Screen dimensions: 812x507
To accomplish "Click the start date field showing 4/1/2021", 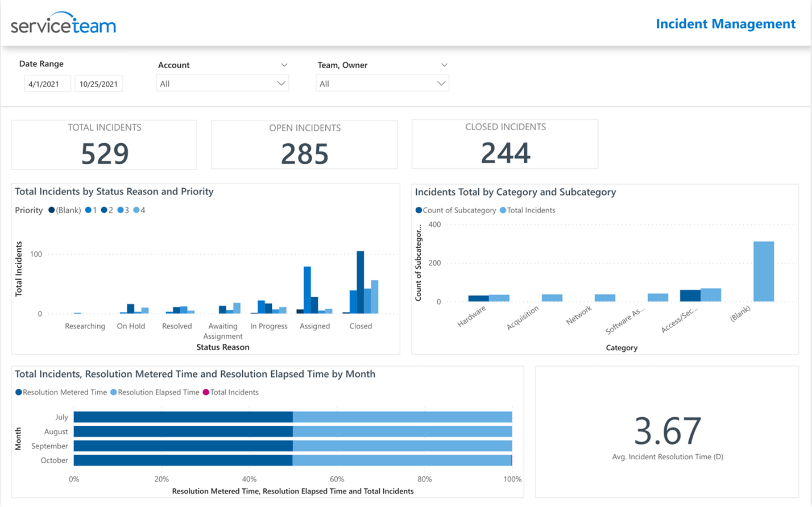I will click(48, 83).
